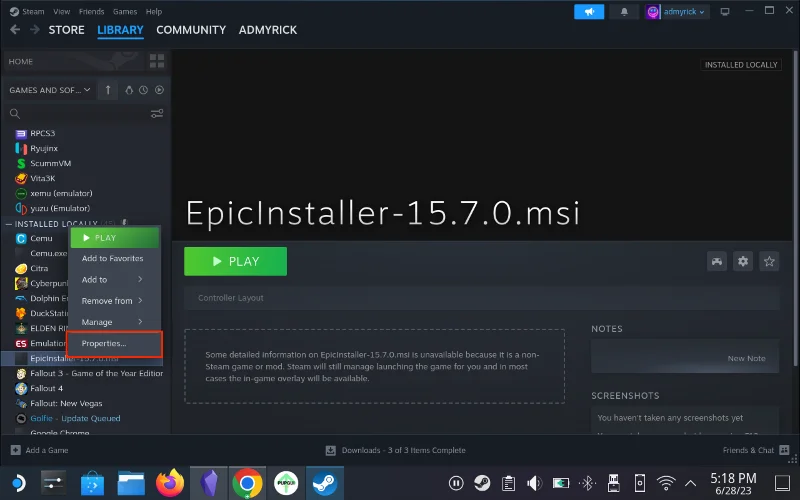The image size is (800, 500).
Task: Click Add a Game
Action: (x=40, y=450)
